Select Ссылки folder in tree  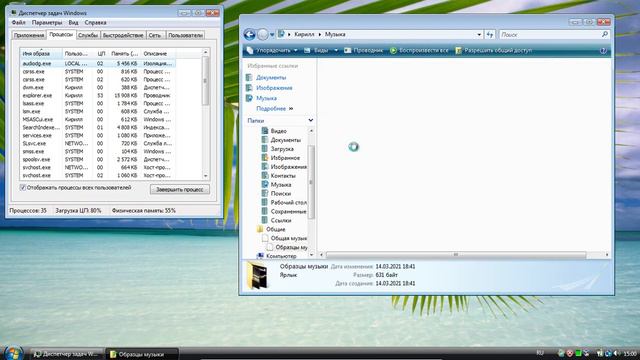coord(280,220)
